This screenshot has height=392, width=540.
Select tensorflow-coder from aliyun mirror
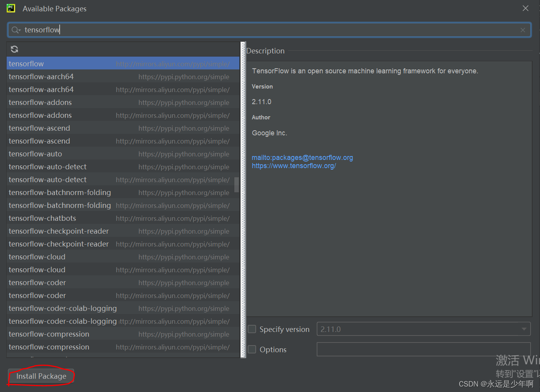coord(123,295)
